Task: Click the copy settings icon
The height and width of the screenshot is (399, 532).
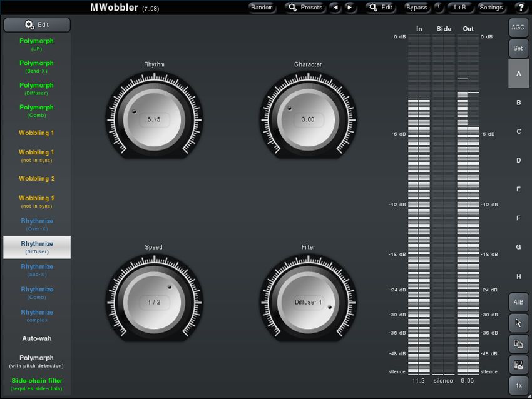Action: pyautogui.click(x=518, y=343)
